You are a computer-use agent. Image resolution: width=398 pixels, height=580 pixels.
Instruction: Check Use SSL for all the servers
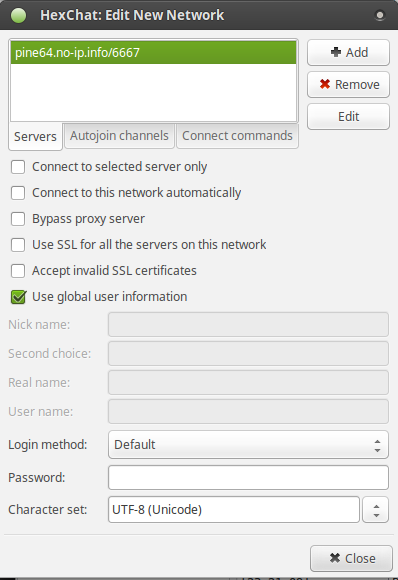point(18,245)
